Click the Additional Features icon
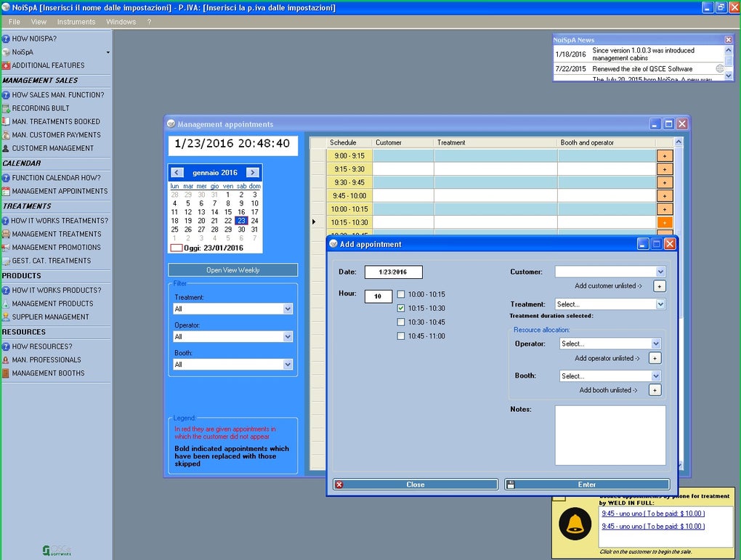 [6, 65]
